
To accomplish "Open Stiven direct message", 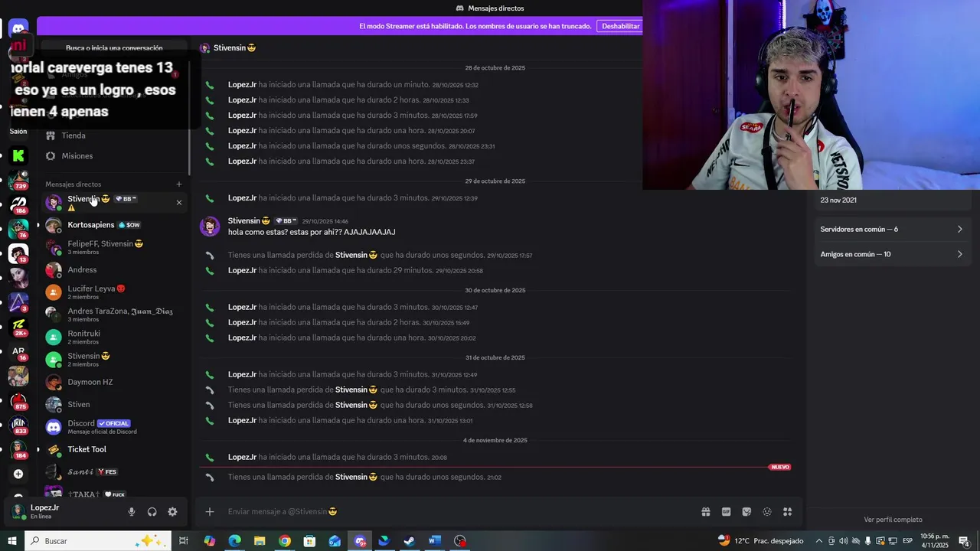I will click(113, 404).
